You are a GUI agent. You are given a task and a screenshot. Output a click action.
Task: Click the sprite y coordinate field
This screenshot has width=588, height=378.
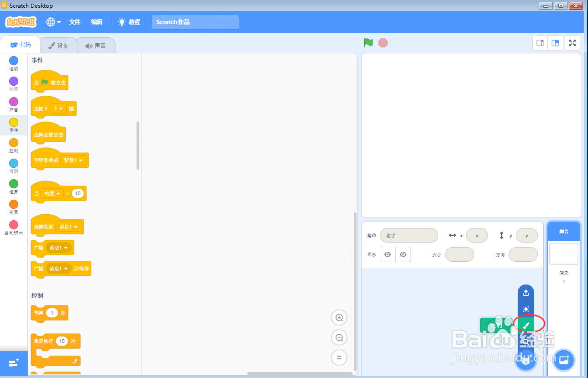(x=527, y=235)
